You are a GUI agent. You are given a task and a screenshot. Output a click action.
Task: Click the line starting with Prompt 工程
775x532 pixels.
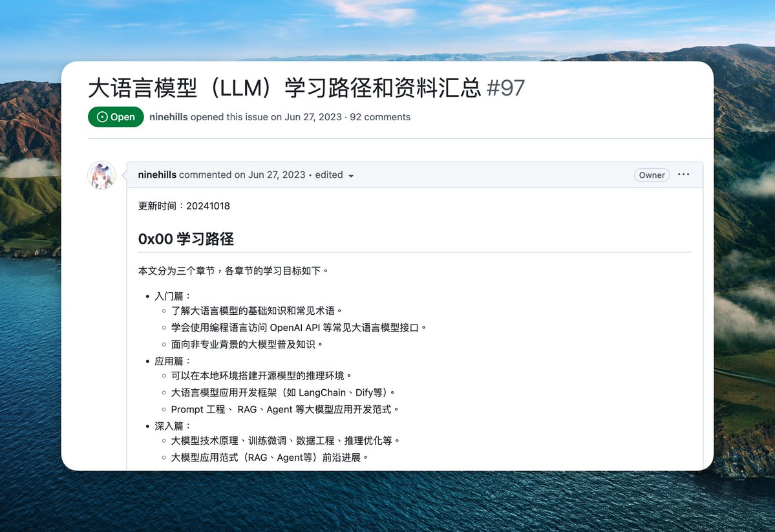284,409
